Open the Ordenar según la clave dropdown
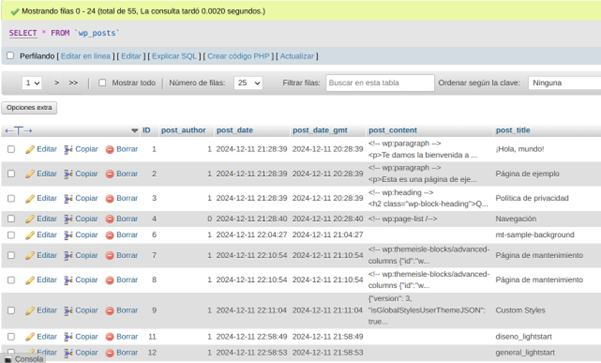The image size is (601, 363). pyautogui.click(x=564, y=83)
